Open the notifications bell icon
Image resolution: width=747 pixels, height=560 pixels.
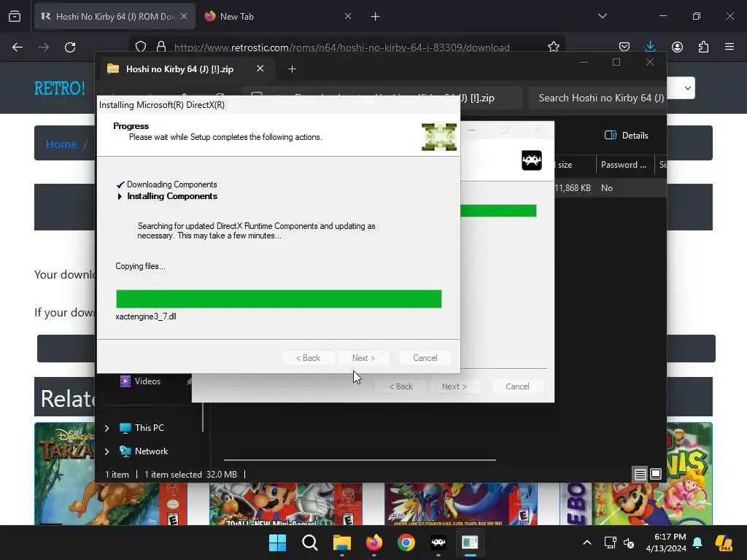point(697,542)
